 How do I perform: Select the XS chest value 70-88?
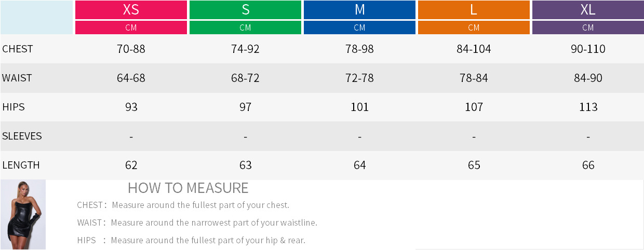pyautogui.click(x=131, y=49)
